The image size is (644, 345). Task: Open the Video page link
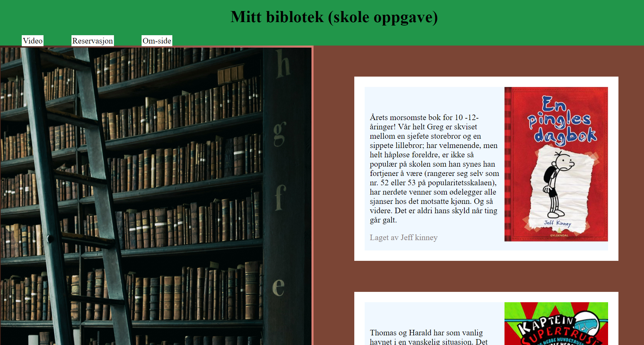(x=32, y=41)
